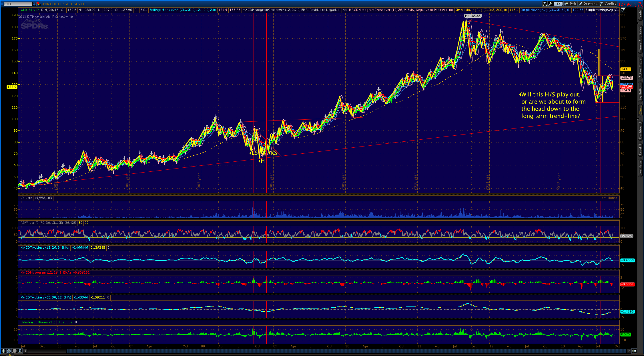Click MACDHistogramCrossover Negative to Positive label
Screen dimensions: 644x356
(x=398, y=10)
